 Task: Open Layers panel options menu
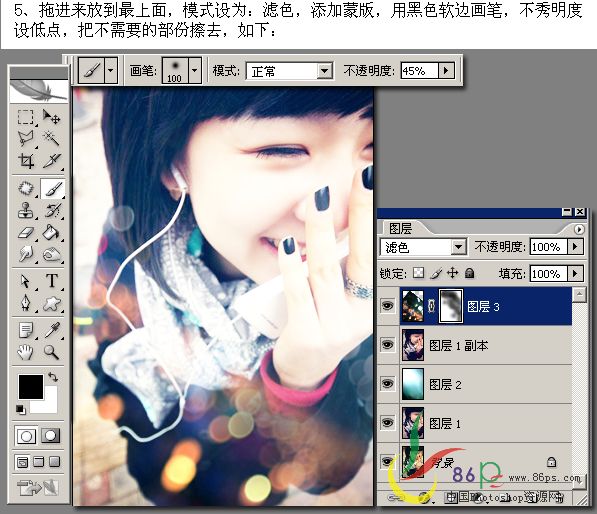click(579, 229)
